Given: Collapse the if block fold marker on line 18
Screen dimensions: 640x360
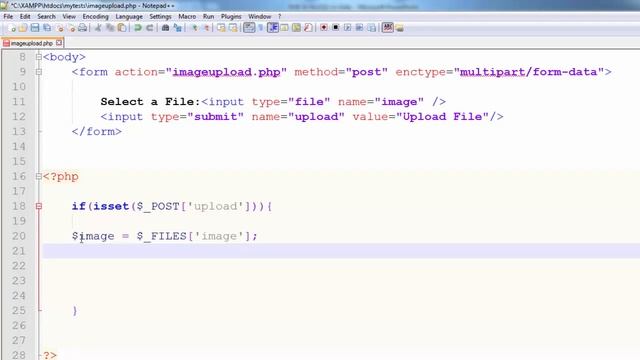Looking at the screenshot, I should [39, 206].
